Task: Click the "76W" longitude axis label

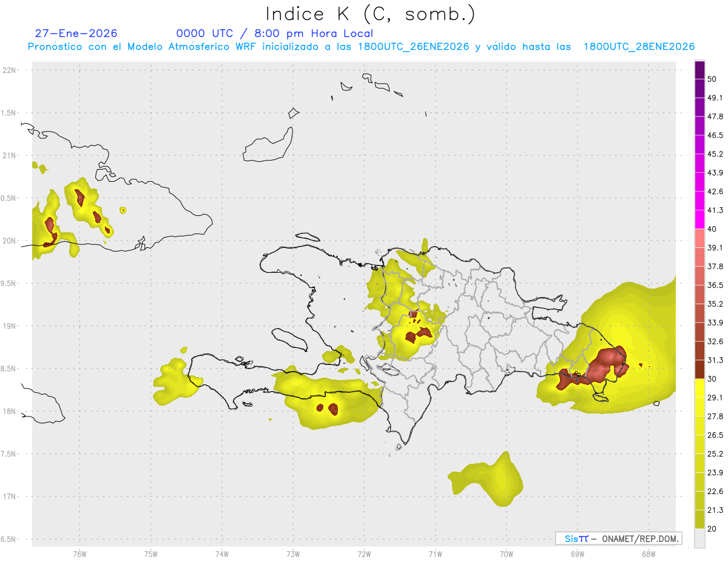Action: [x=79, y=554]
